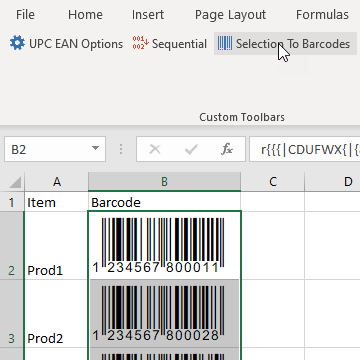Go to the Page Layout tab
Image resolution: width=360 pixels, height=360 pixels.
(x=230, y=15)
